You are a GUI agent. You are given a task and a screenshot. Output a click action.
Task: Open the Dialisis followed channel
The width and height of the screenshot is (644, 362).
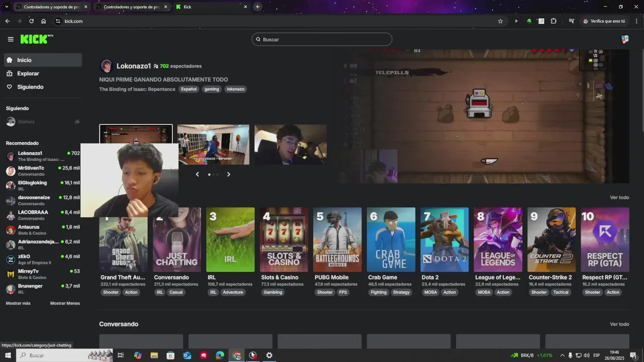tap(43, 122)
